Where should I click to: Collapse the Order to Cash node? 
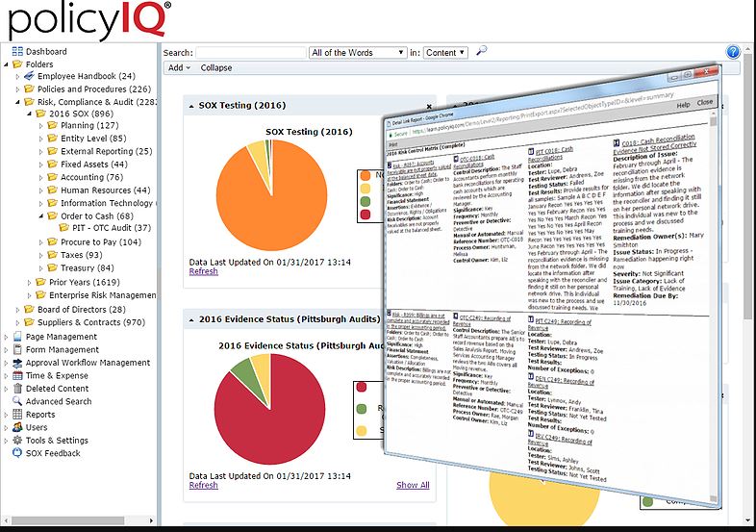click(41, 216)
